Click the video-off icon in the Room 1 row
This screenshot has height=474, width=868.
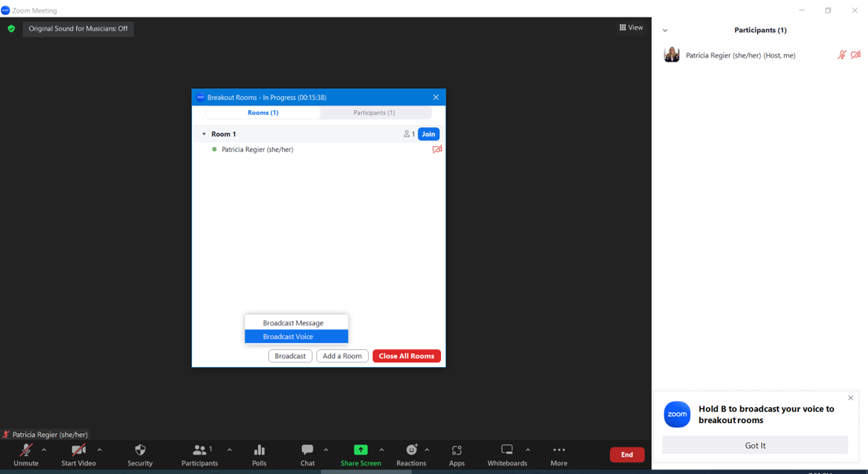437,149
